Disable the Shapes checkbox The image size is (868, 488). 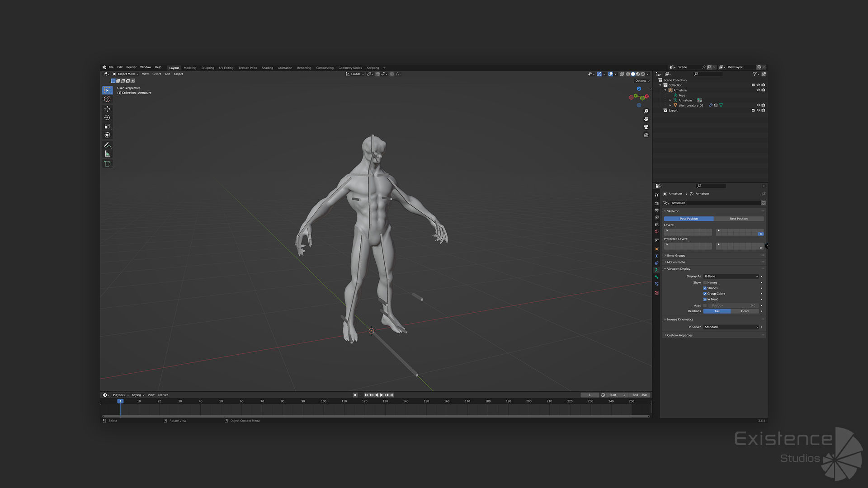705,288
